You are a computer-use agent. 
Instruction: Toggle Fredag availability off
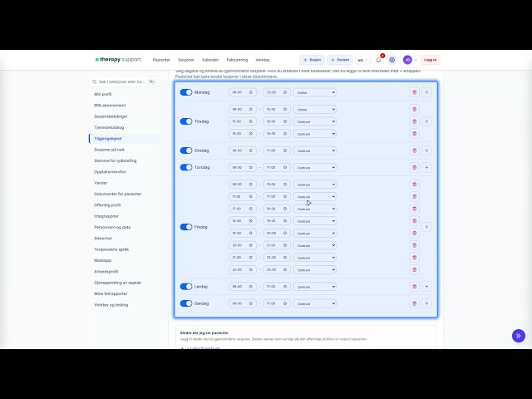pos(186,227)
